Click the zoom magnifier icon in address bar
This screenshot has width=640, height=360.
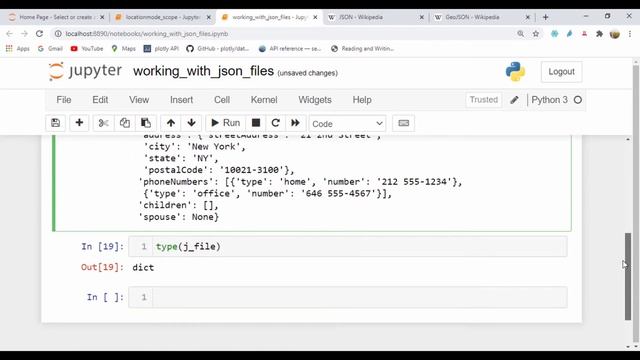(520, 34)
